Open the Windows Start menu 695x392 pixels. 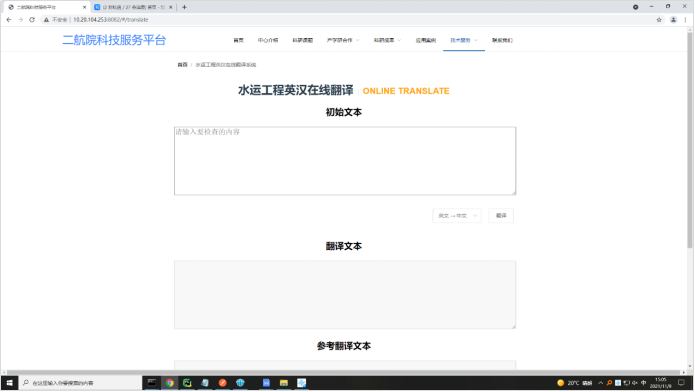[x=9, y=383]
